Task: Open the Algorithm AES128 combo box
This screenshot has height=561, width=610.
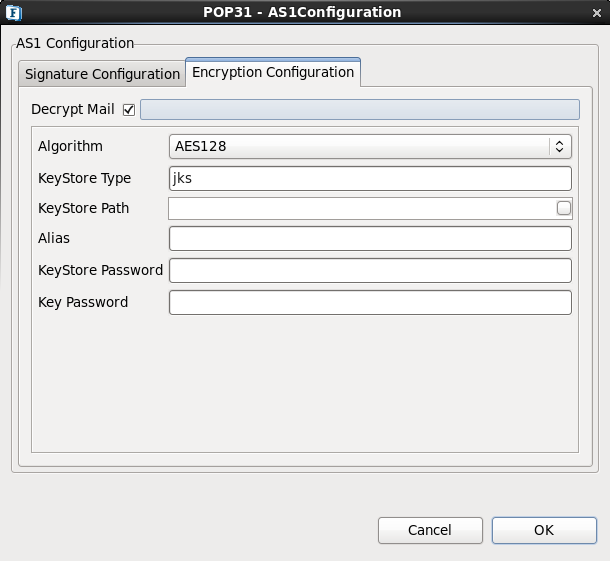Action: coord(370,146)
